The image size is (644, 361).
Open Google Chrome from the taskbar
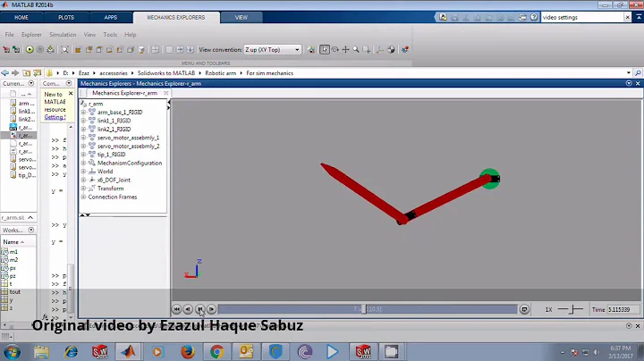(x=216, y=351)
